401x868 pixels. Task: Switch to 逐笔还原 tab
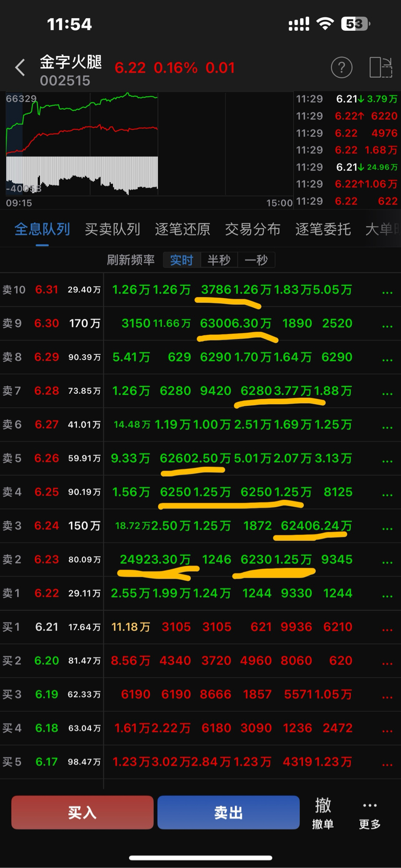[182, 229]
